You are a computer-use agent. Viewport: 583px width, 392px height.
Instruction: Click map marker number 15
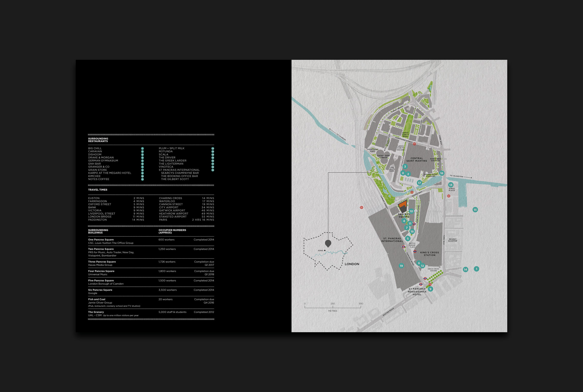(475, 210)
